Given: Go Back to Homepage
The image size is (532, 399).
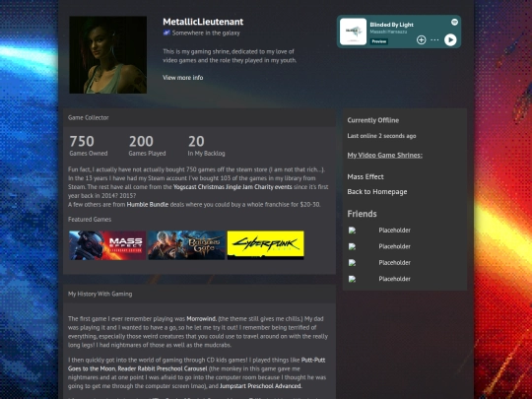Looking at the screenshot, I should 377,192.
